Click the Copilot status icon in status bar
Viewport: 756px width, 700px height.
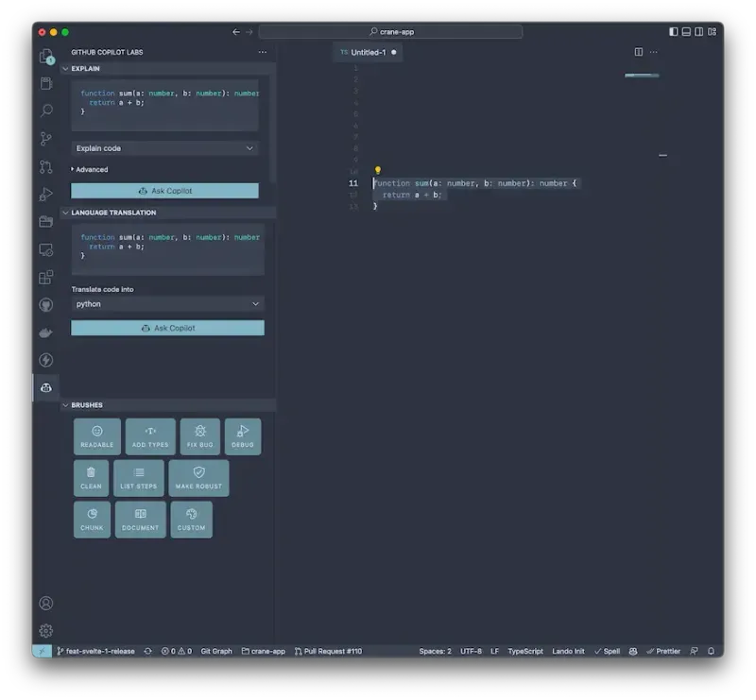pos(633,651)
